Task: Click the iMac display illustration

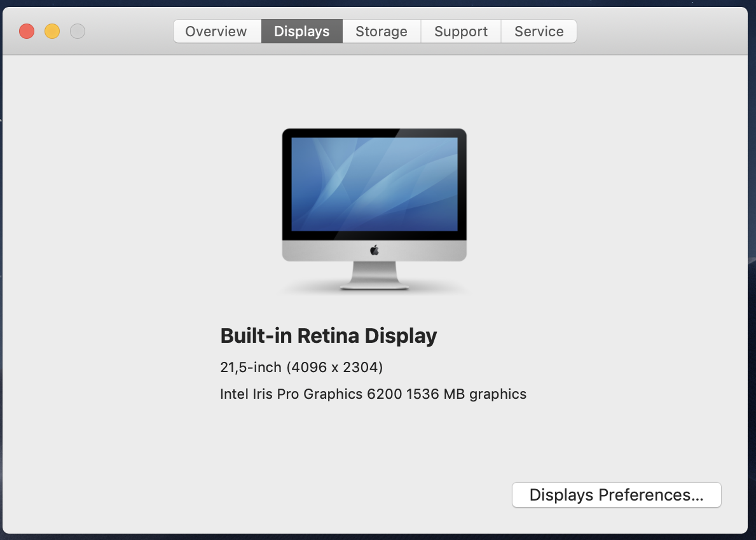Action: coord(374,209)
